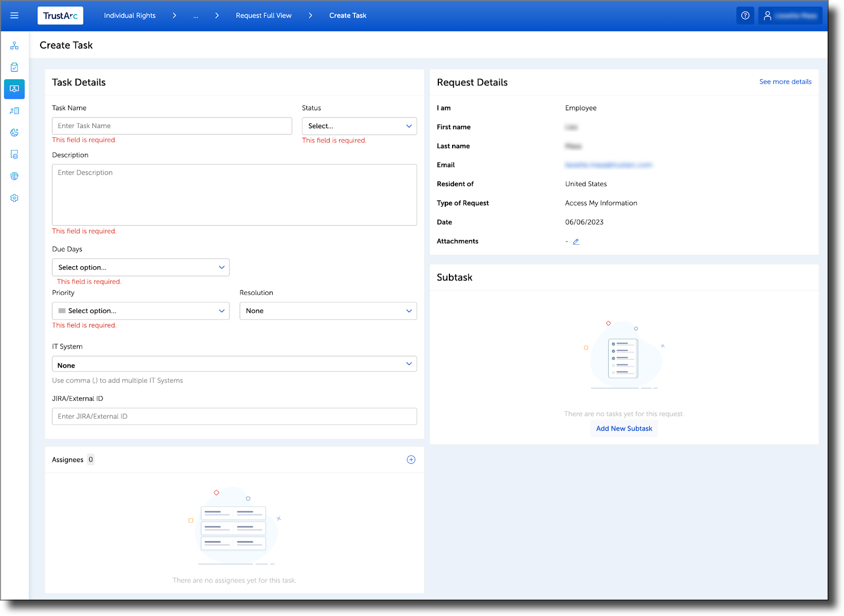Image resolution: width=844 pixels, height=616 pixels.
Task: Change Resolution from None
Action: point(328,311)
